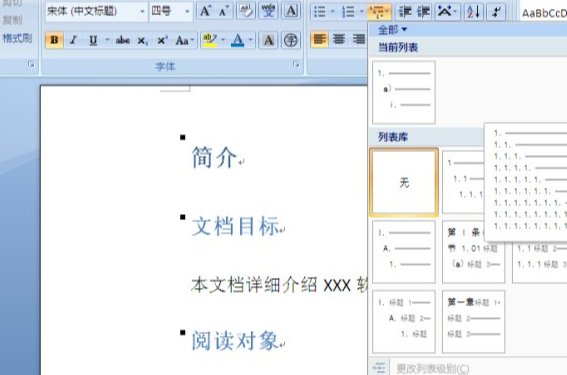Click the 简介 heading
The height and width of the screenshot is (375, 567).
[214, 157]
